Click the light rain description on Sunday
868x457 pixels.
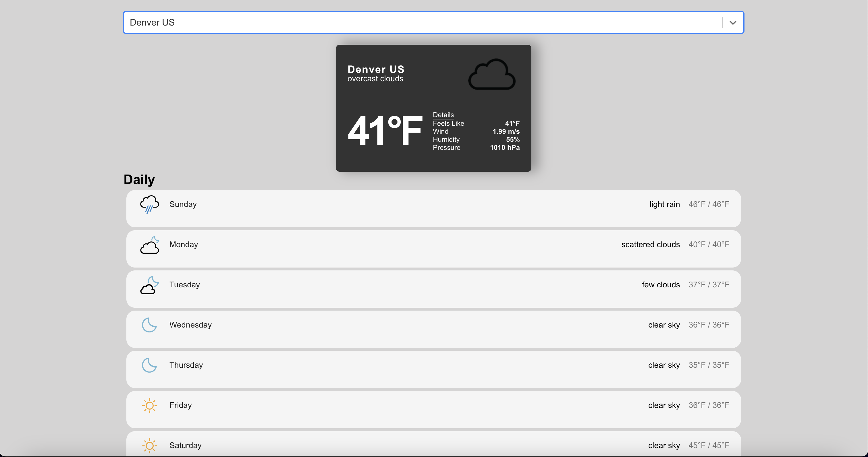pos(664,204)
